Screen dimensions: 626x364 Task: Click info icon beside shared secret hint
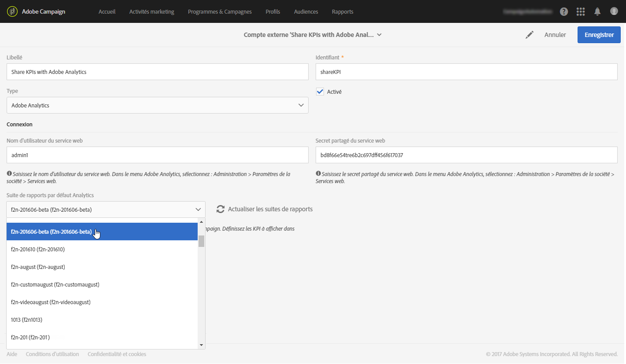coord(318,174)
